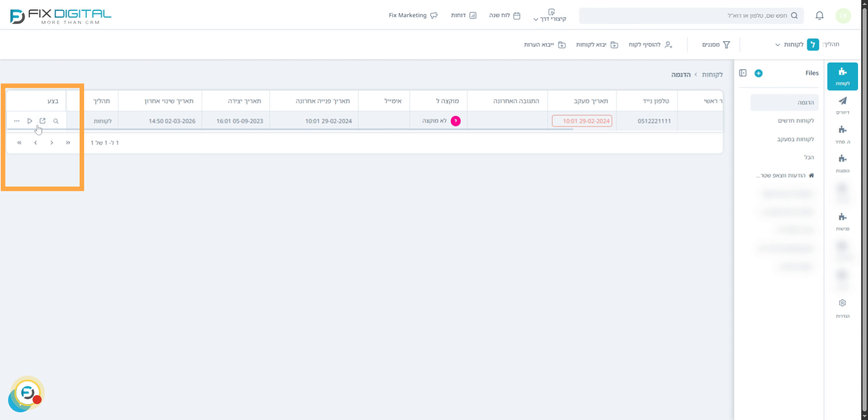Click the להוסיף לקוח add customer button
This screenshot has height=420, width=868.
coord(650,45)
